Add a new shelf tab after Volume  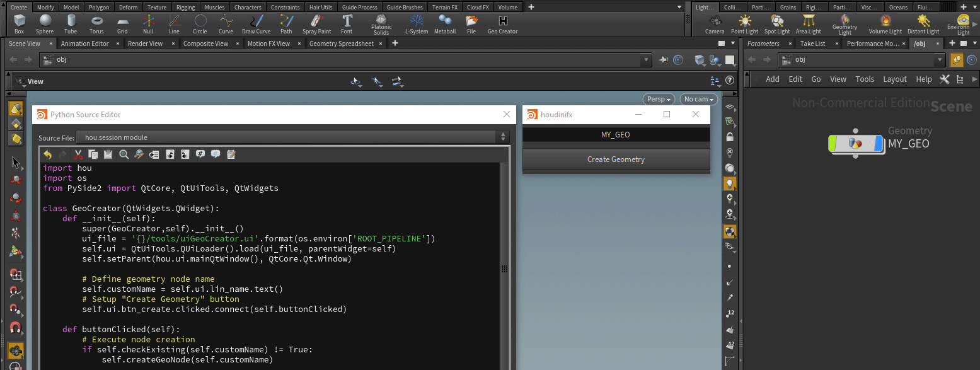click(531, 7)
